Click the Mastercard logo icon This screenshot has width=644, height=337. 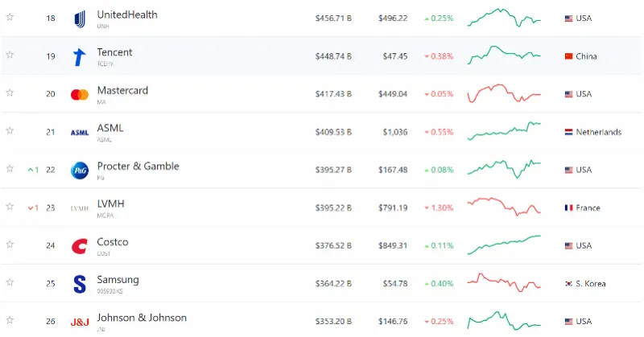click(x=79, y=94)
